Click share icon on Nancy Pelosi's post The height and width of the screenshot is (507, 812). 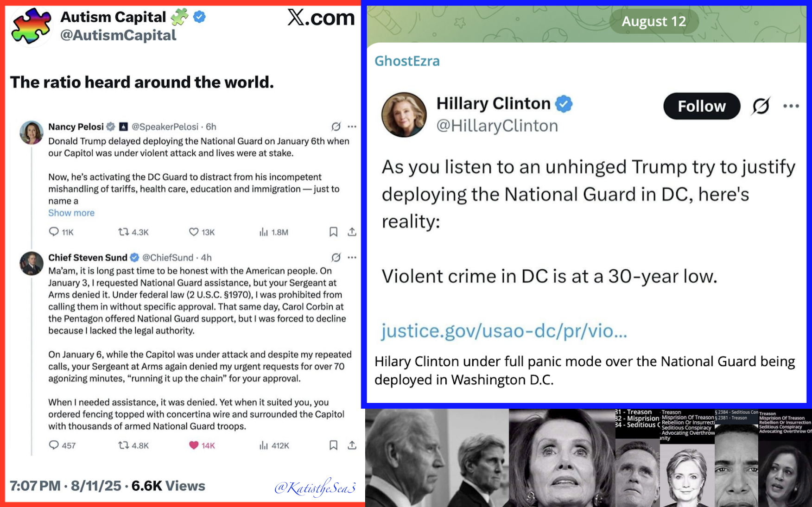pyautogui.click(x=352, y=232)
